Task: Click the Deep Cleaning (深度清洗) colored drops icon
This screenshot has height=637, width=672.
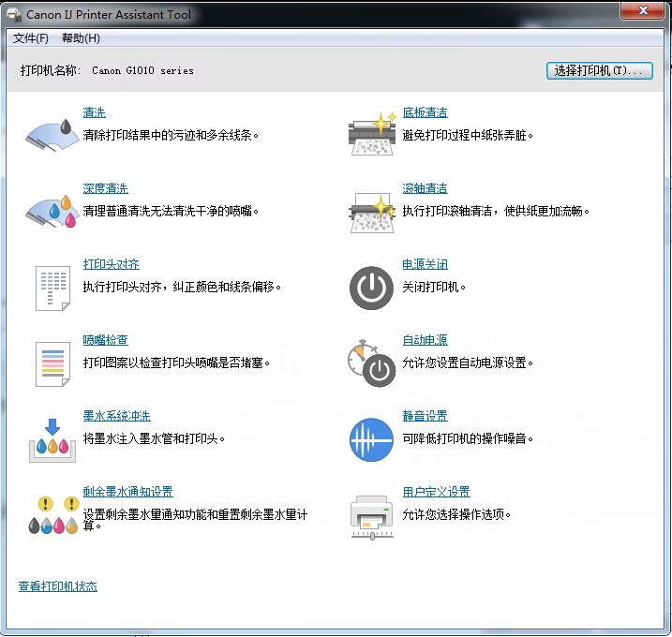Action: [52, 211]
